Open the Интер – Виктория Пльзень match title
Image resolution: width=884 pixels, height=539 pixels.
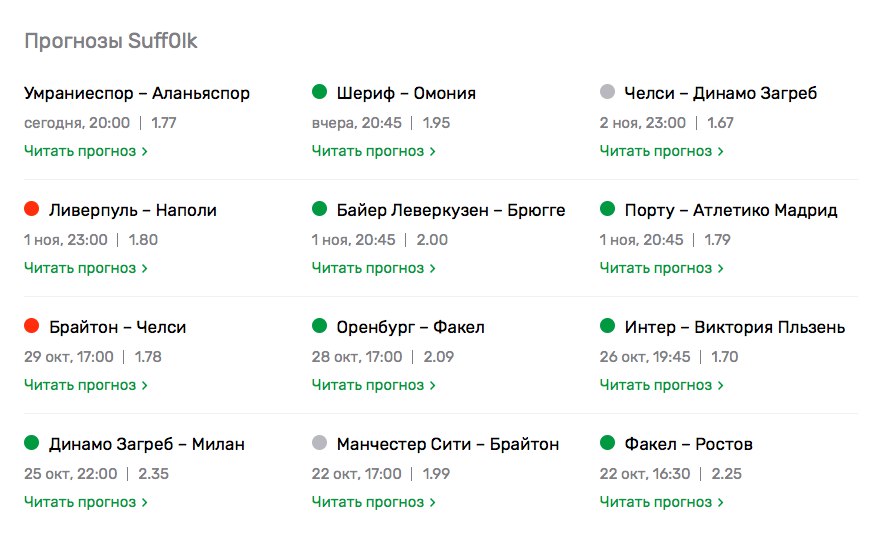tap(735, 327)
